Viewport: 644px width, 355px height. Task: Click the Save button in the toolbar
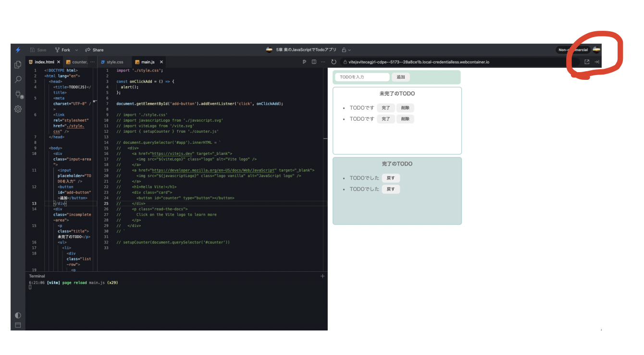point(38,50)
